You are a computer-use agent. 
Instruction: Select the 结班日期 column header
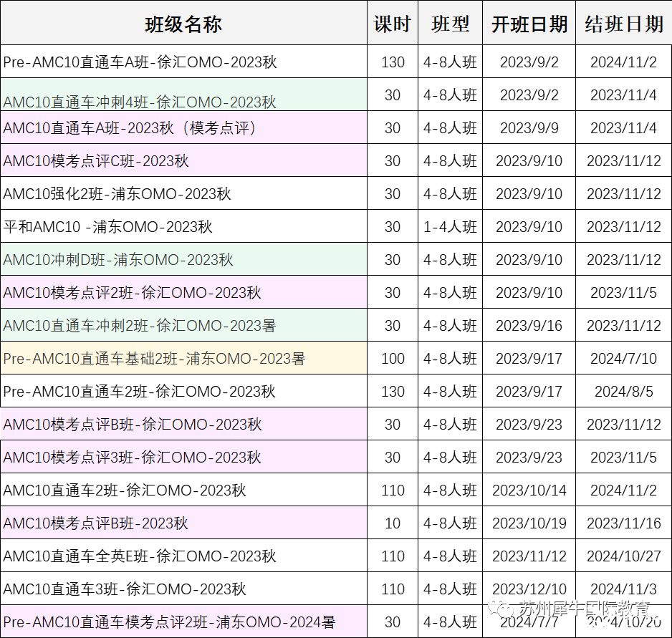tap(623, 24)
